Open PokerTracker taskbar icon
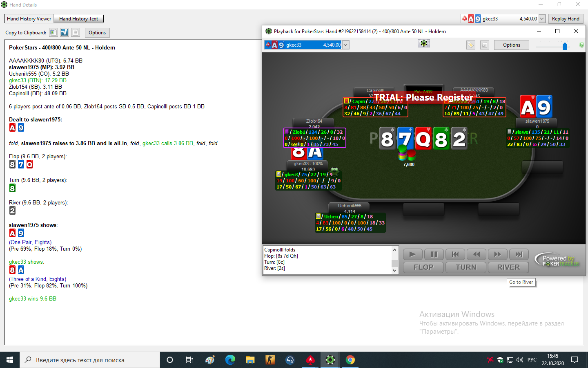588x368 pixels. (330, 360)
